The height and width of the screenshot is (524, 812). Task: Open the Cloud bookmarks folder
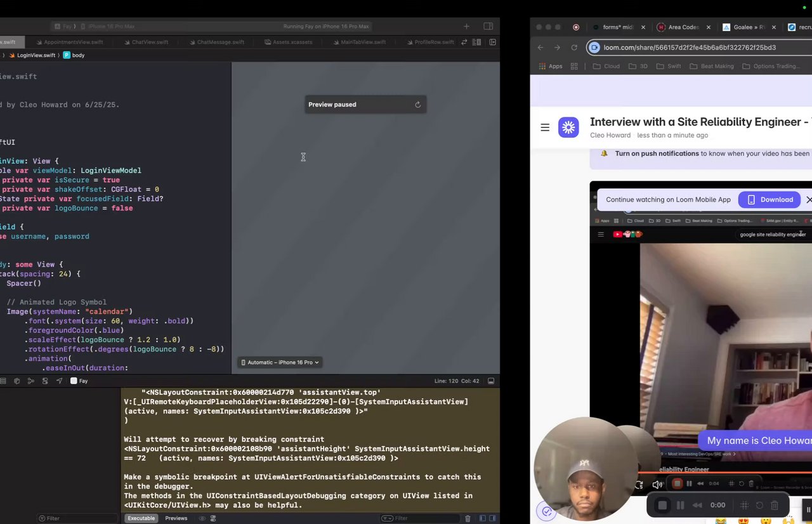click(x=606, y=66)
